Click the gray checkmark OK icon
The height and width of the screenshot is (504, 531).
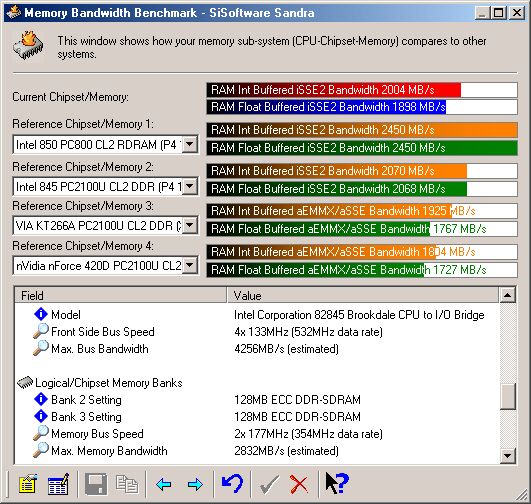(x=270, y=484)
